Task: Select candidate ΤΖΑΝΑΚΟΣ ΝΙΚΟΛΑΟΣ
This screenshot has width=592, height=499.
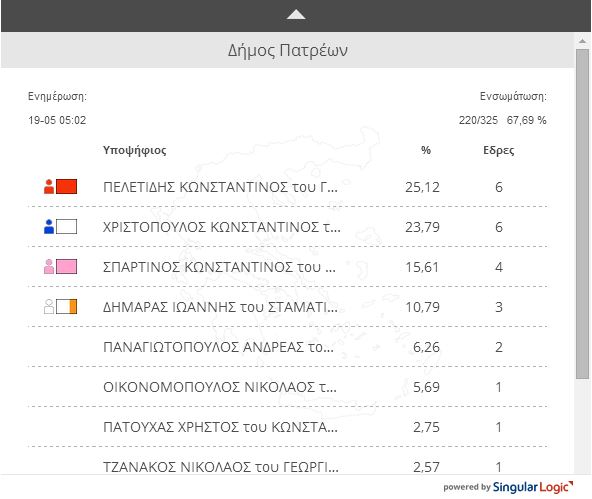Action: [221, 467]
